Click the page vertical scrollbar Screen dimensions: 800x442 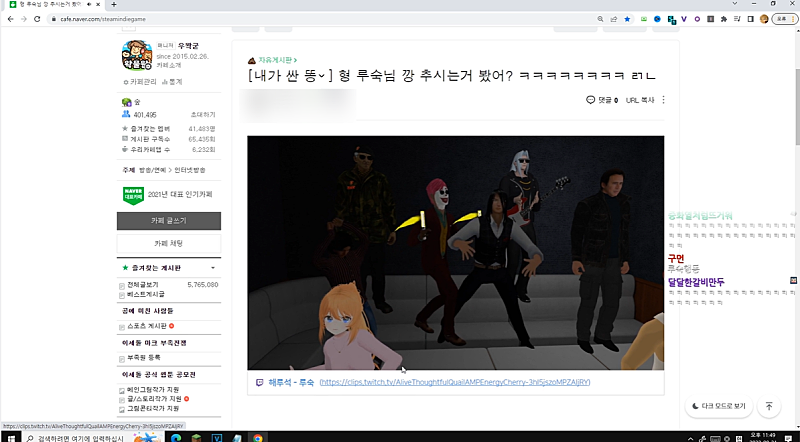797,107
